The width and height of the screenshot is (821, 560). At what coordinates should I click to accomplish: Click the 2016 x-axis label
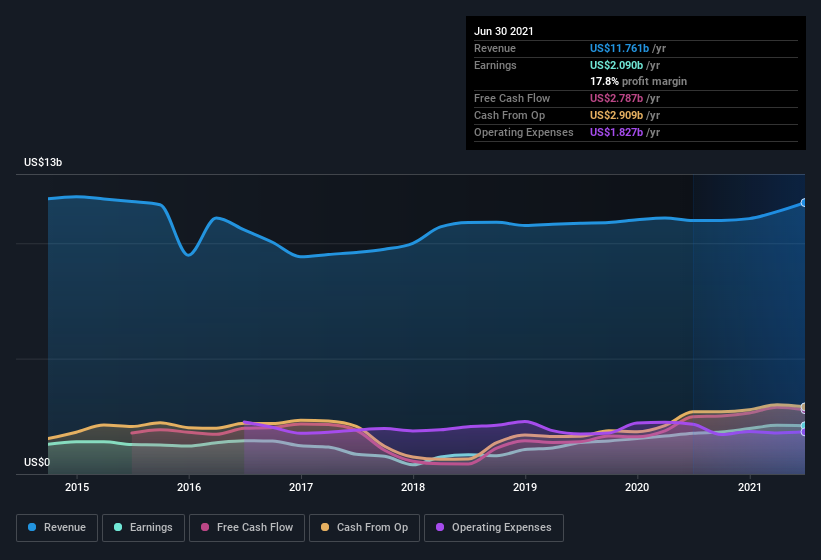point(189,487)
